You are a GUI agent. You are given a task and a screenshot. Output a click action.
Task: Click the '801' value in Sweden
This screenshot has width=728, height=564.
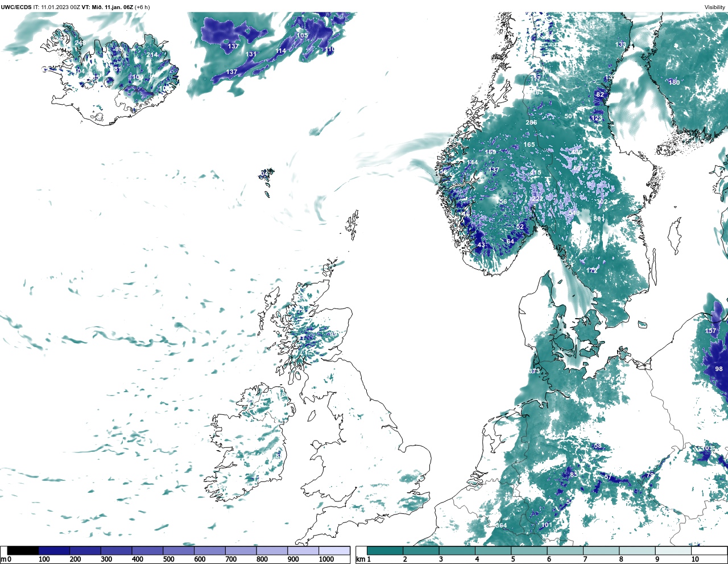598,219
